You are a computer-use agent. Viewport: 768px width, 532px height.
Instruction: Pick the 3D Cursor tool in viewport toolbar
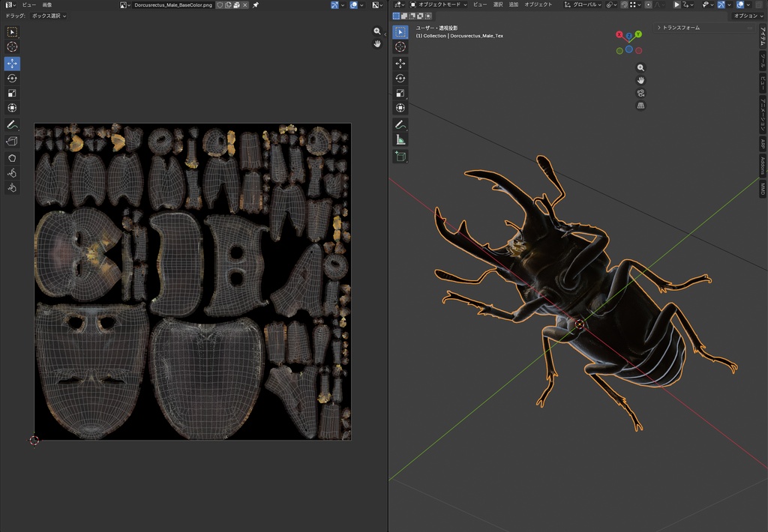tap(400, 47)
